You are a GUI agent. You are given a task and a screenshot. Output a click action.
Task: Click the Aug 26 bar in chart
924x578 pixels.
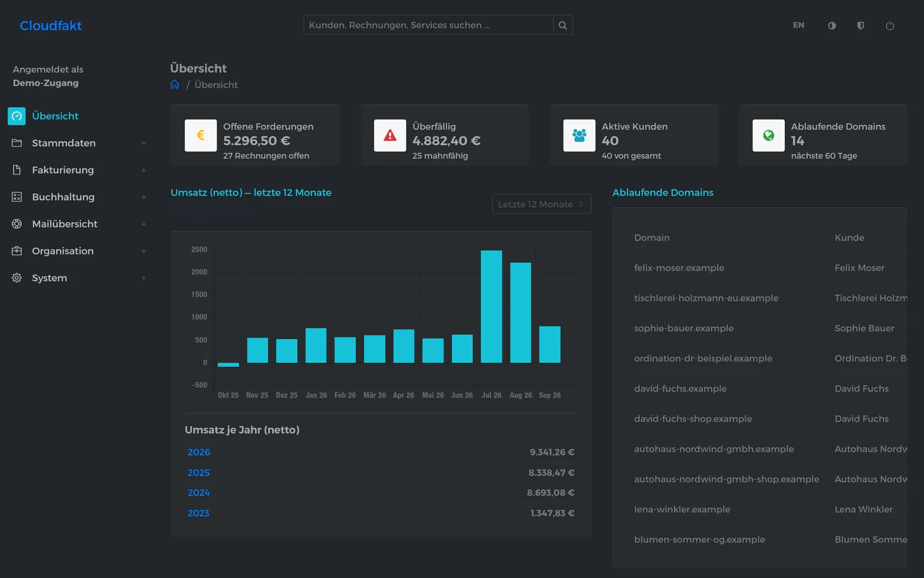pyautogui.click(x=520, y=313)
